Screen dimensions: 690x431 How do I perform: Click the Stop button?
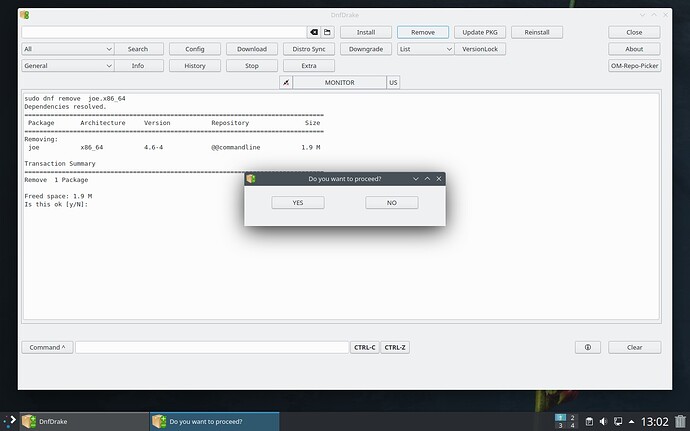click(x=252, y=66)
